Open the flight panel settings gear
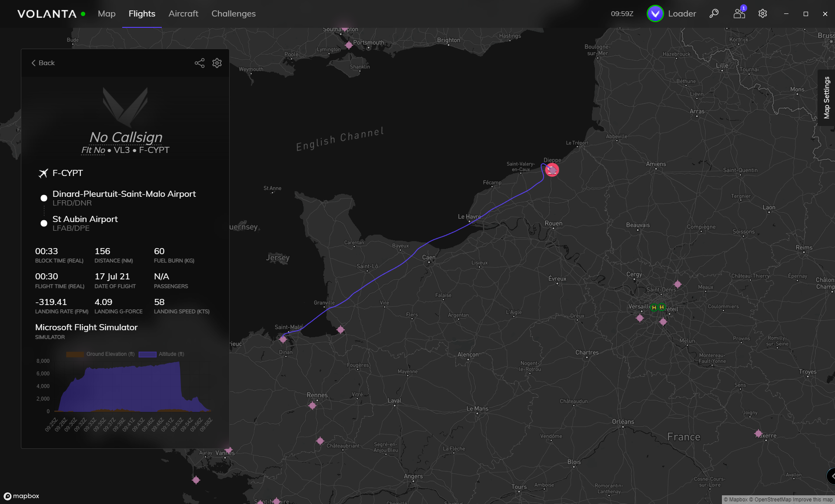The image size is (835, 504). [x=217, y=63]
